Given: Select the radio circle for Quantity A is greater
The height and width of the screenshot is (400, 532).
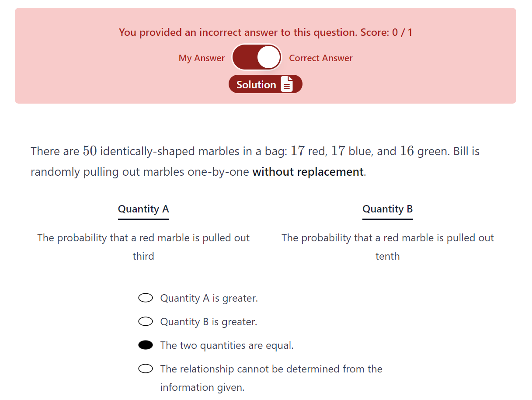Looking at the screenshot, I should click(146, 298).
